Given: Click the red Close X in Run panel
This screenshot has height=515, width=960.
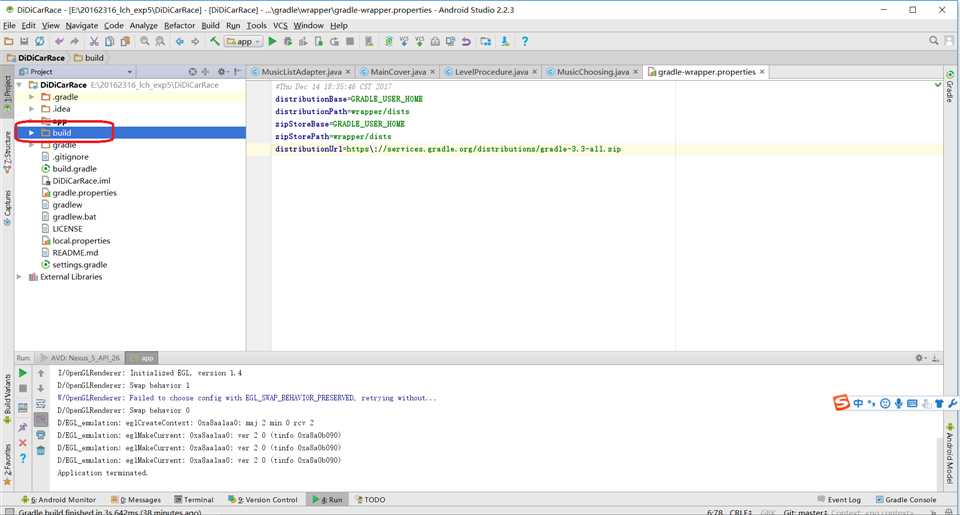Looking at the screenshot, I should (23, 443).
